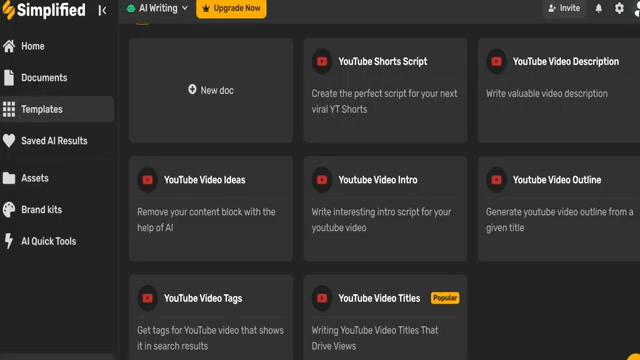
Task: Open Assets in sidebar
Action: [x=57, y=178]
